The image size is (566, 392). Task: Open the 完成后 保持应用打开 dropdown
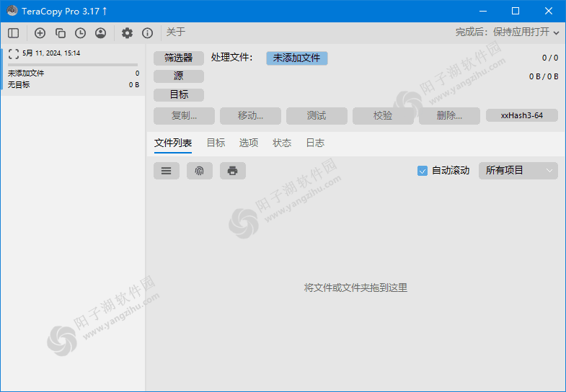507,32
